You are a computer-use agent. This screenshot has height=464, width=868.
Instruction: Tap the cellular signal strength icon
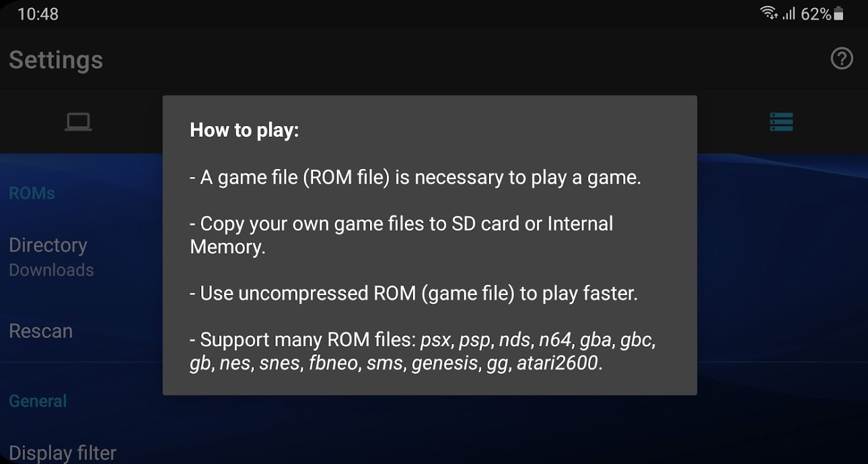tap(789, 14)
